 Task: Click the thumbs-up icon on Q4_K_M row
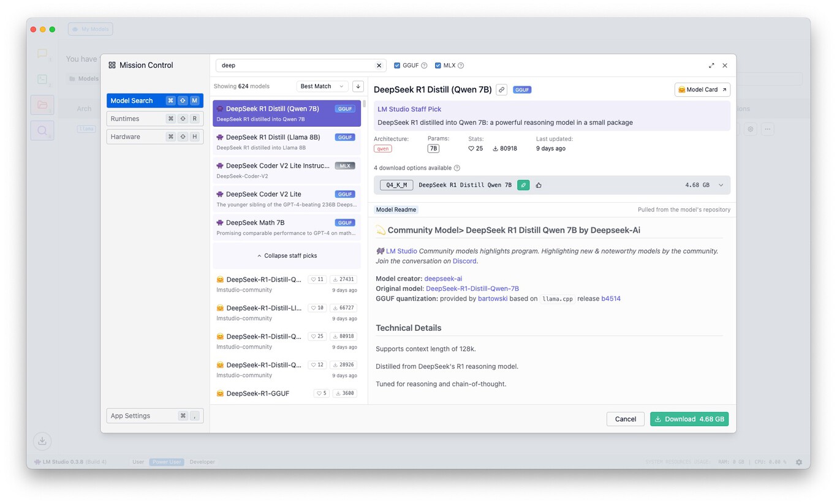click(539, 185)
